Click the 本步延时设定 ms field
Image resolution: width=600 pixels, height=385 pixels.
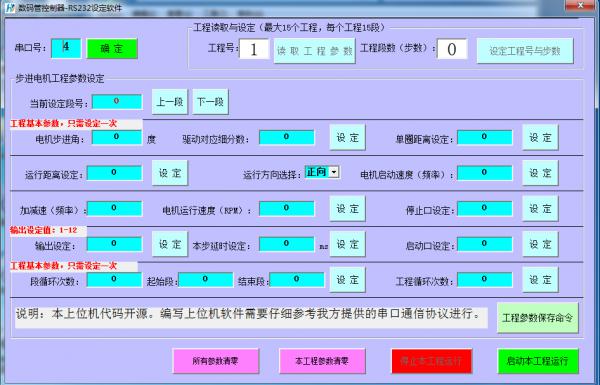(x=287, y=244)
